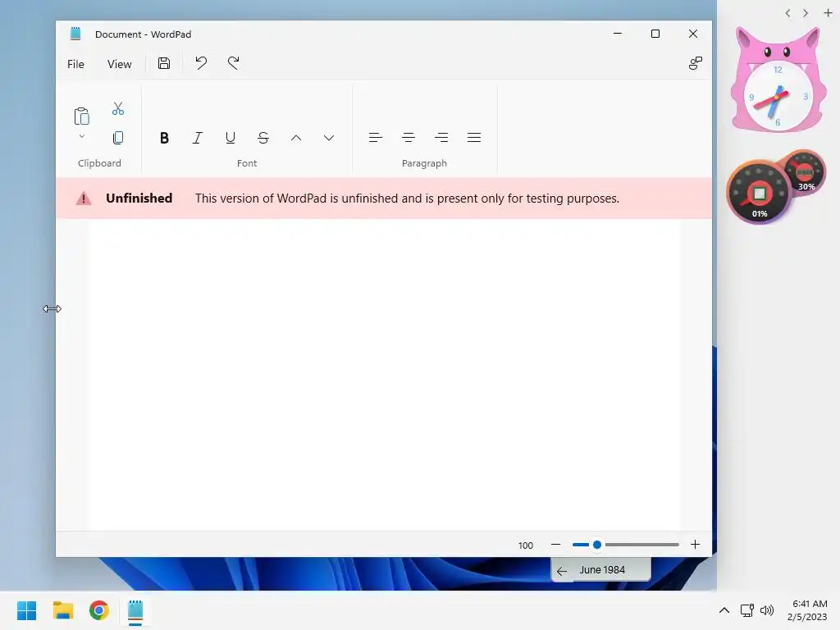Viewport: 840px width, 630px height.
Task: Show hidden tray icons chevron
Action: pyautogui.click(x=724, y=610)
